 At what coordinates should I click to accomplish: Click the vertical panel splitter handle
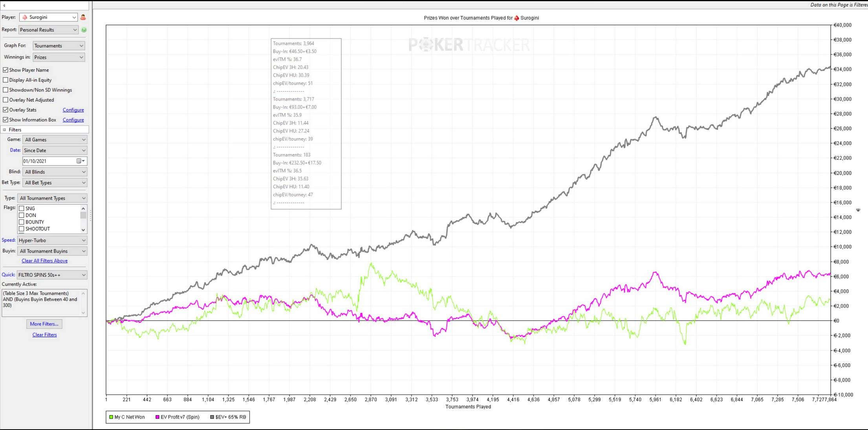click(x=91, y=215)
